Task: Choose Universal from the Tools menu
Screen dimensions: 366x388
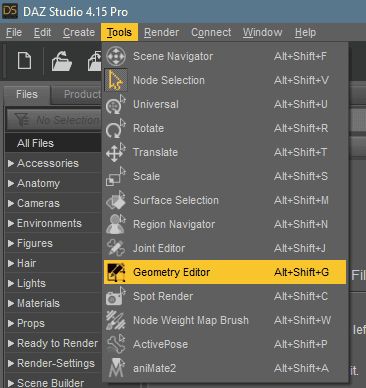Action: tap(225, 104)
